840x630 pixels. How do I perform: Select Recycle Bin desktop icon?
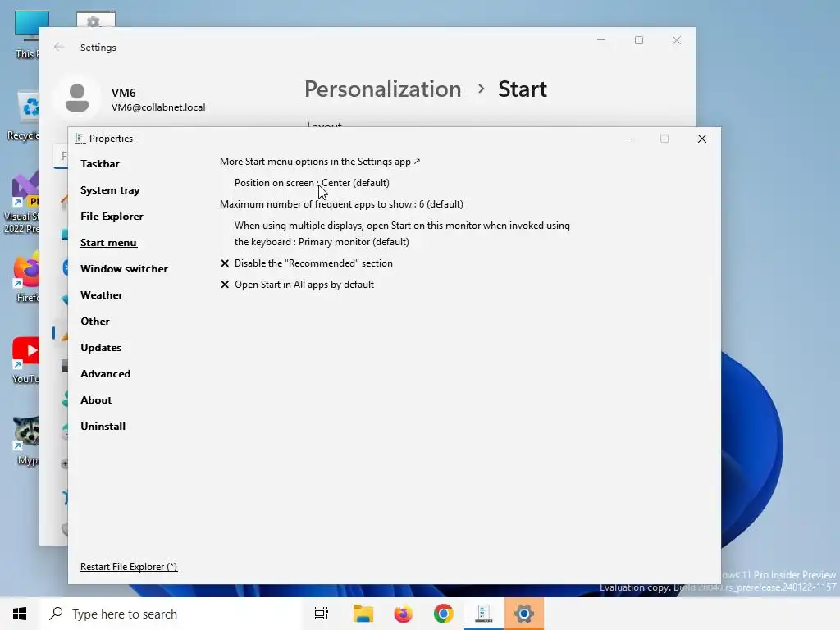click(24, 116)
